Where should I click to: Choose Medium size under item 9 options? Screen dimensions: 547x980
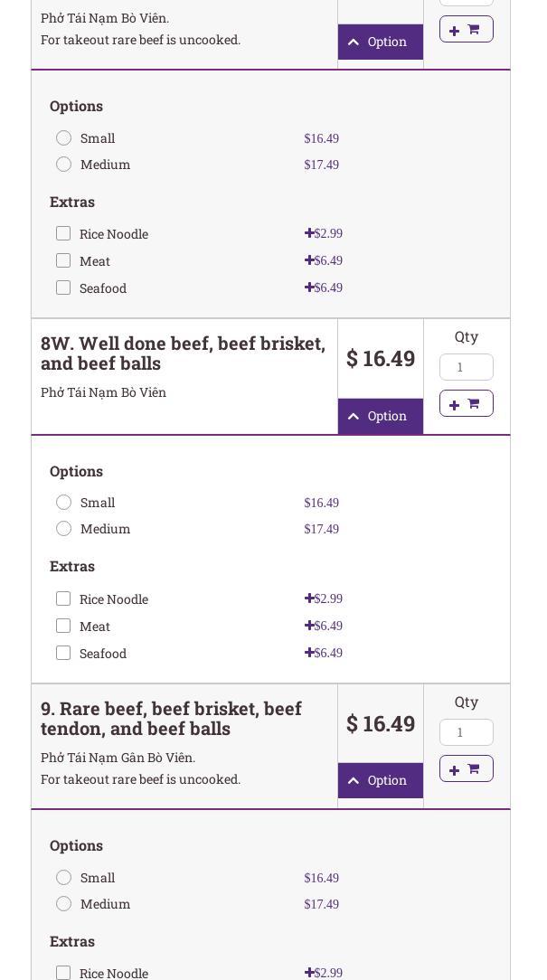63,904
